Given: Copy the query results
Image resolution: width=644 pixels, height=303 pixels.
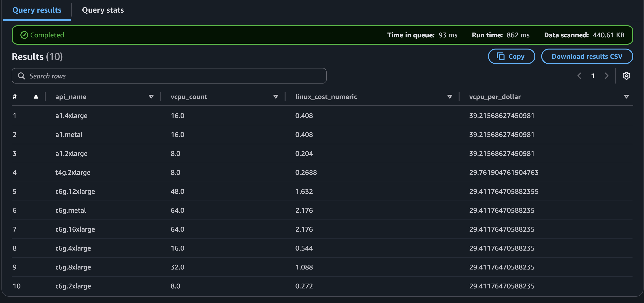Looking at the screenshot, I should pyautogui.click(x=511, y=57).
